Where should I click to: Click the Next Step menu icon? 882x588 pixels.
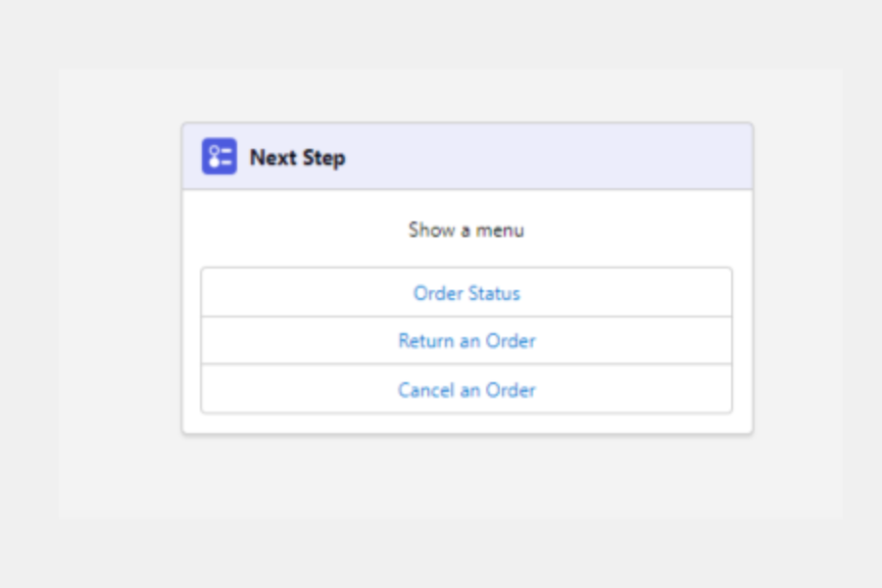tap(220, 157)
